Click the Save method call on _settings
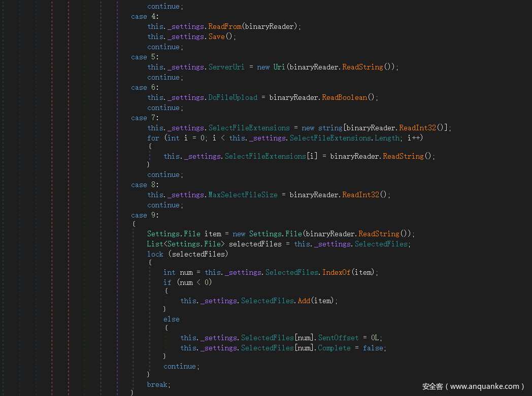This screenshot has height=396, width=532. [216, 37]
